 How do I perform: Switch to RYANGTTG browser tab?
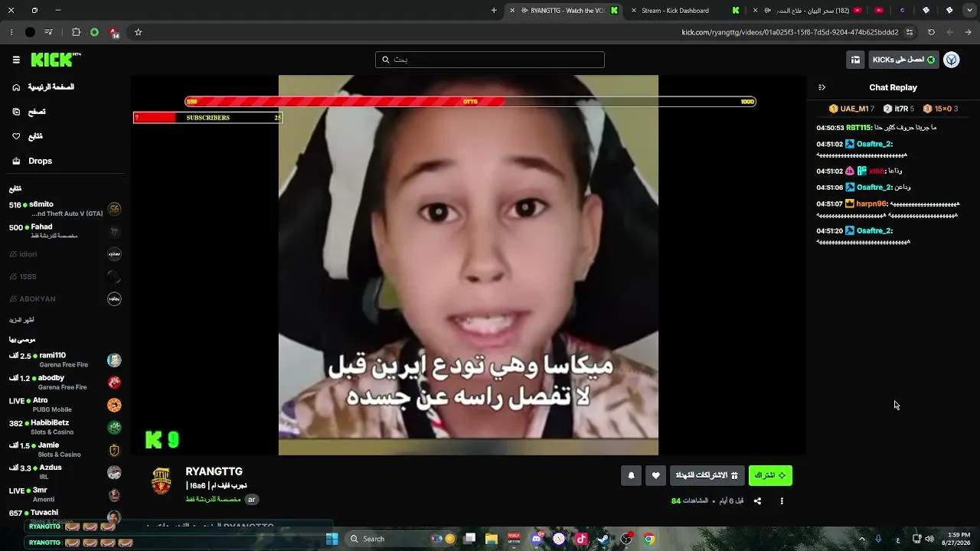click(x=563, y=11)
